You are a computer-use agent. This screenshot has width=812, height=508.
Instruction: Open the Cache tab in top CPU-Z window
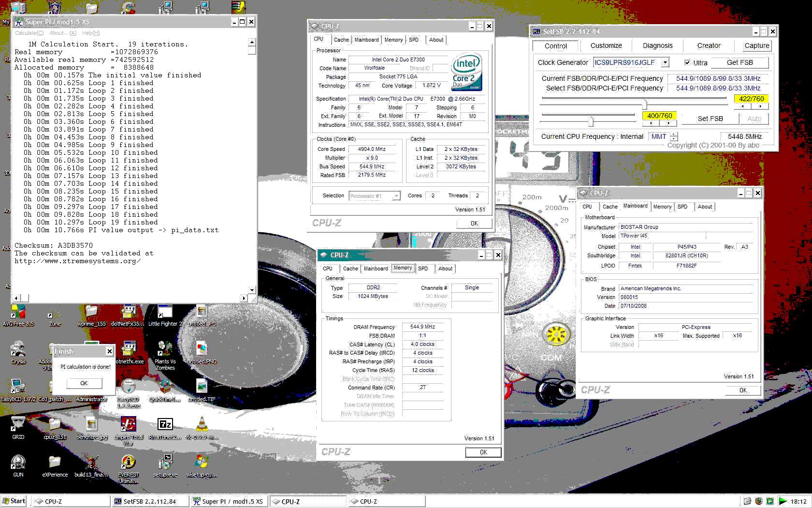click(341, 40)
